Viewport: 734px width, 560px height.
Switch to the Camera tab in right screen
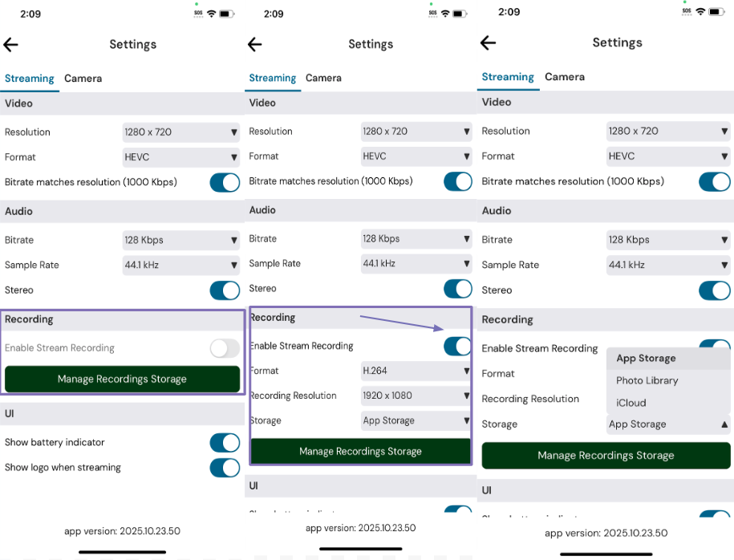coord(565,77)
